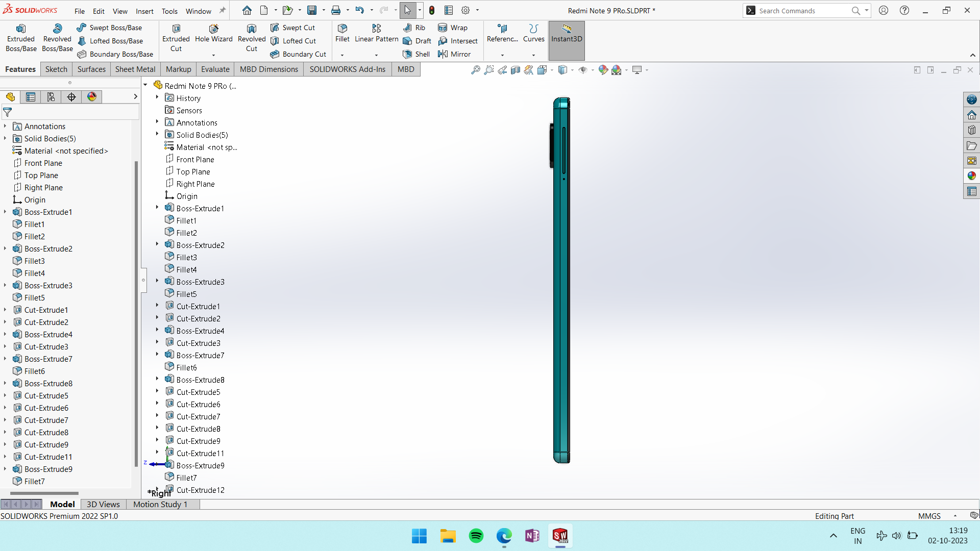The height and width of the screenshot is (551, 980).
Task: Expand Boss-Extrude1 in the left feature tree
Action: 5,212
